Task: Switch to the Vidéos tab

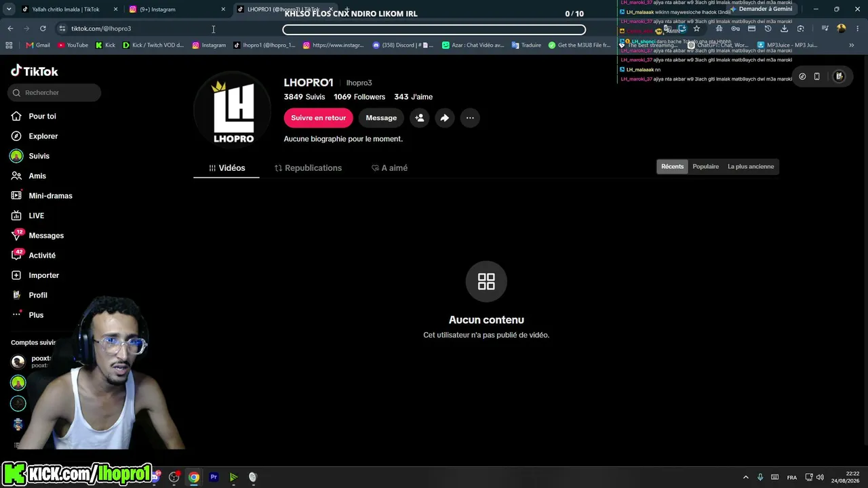Action: point(226,168)
